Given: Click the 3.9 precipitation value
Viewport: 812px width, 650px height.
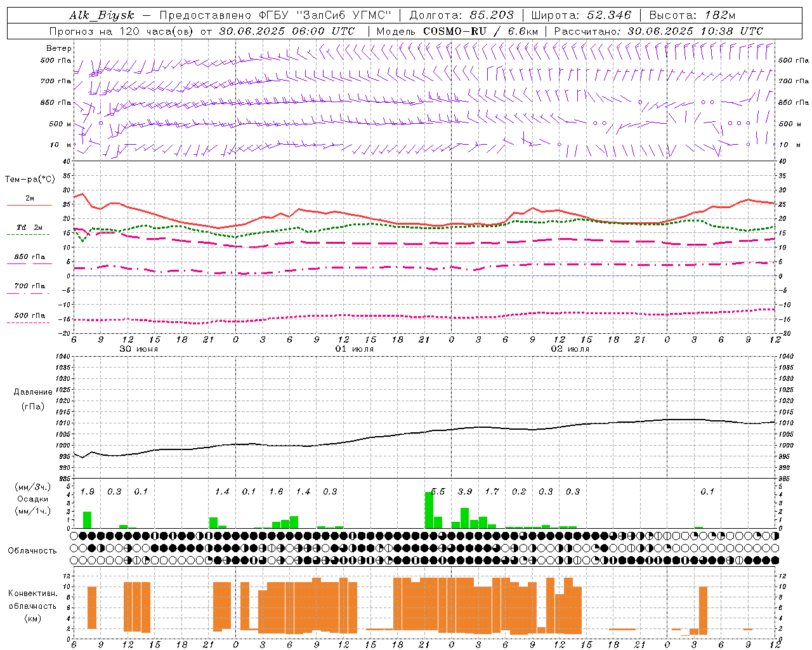Looking at the screenshot, I should [465, 492].
